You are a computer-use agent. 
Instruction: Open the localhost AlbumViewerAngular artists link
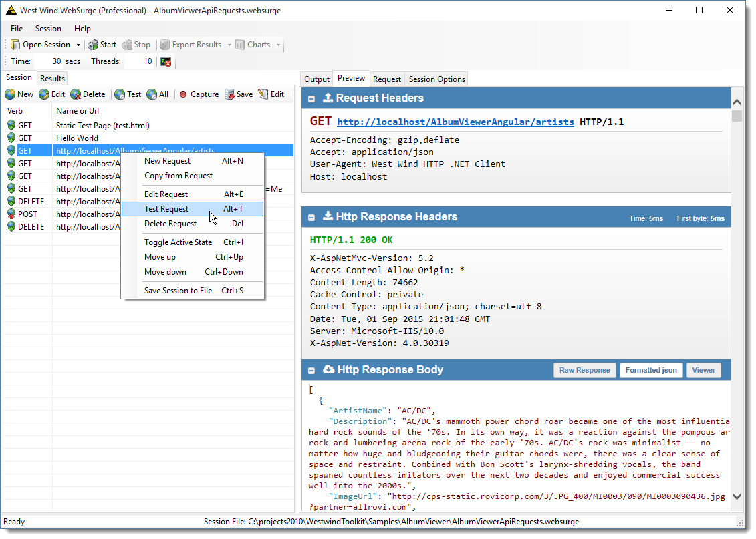tap(455, 122)
